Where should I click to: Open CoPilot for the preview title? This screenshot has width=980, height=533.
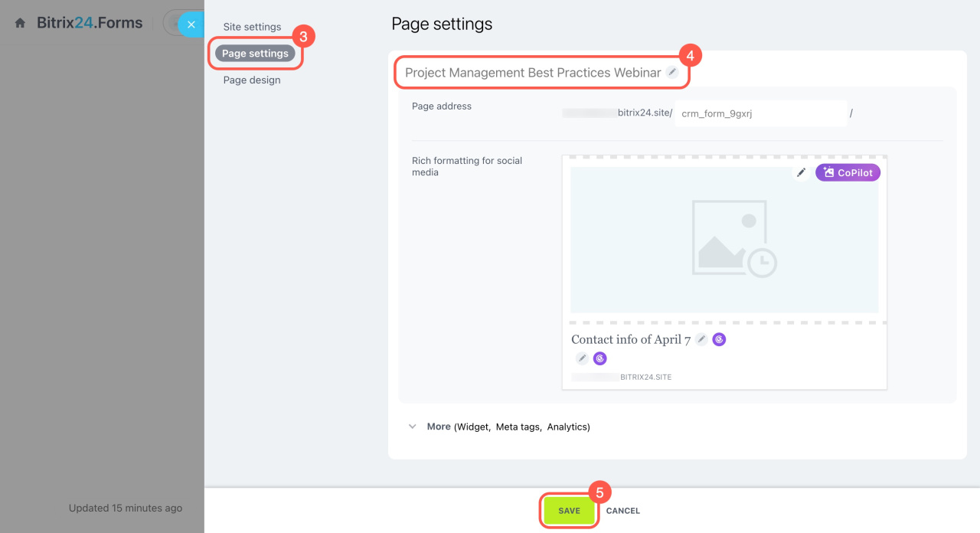coord(719,339)
